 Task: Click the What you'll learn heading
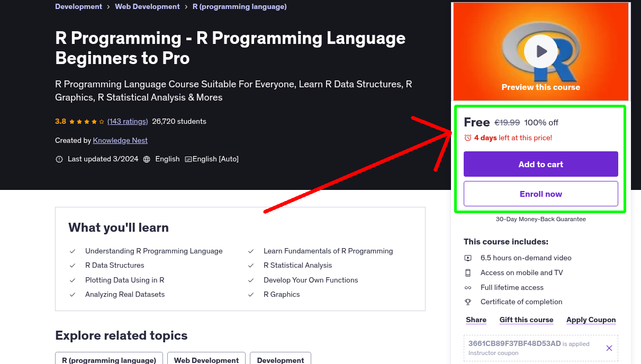coord(119,228)
